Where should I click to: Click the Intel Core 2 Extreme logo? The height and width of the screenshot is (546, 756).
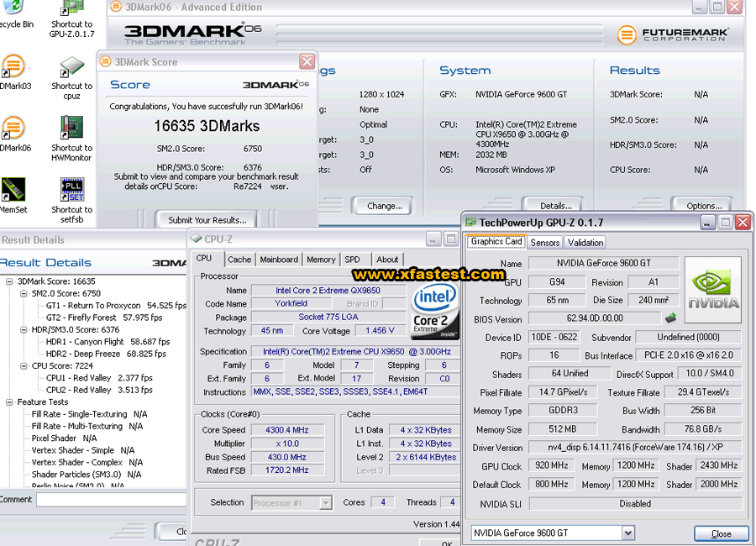(x=434, y=311)
